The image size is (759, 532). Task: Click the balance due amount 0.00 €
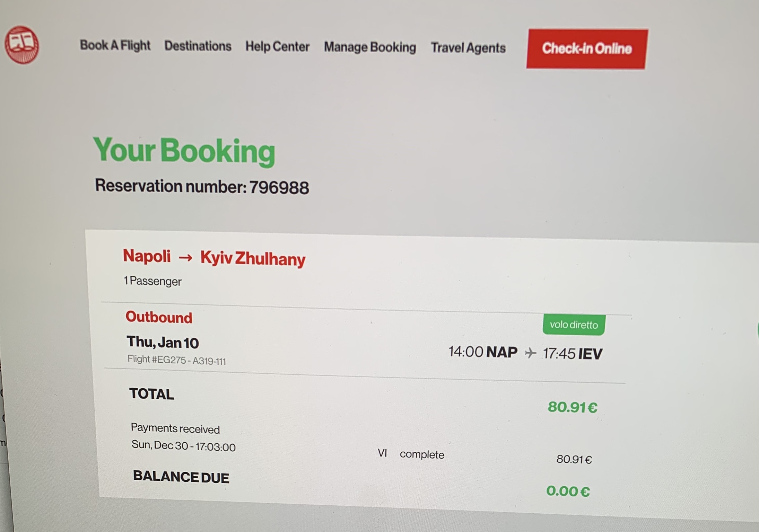tap(568, 491)
